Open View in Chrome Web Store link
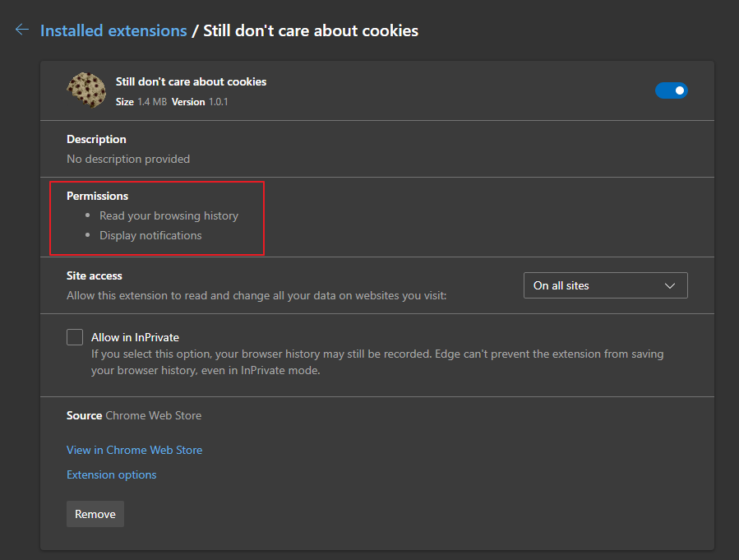Viewport: 739px width, 560px height. click(x=134, y=450)
